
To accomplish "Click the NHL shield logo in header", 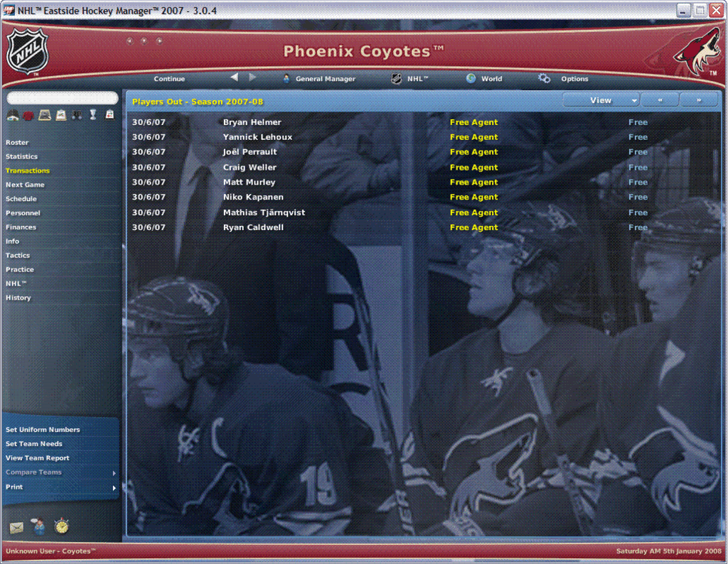I will point(28,51).
